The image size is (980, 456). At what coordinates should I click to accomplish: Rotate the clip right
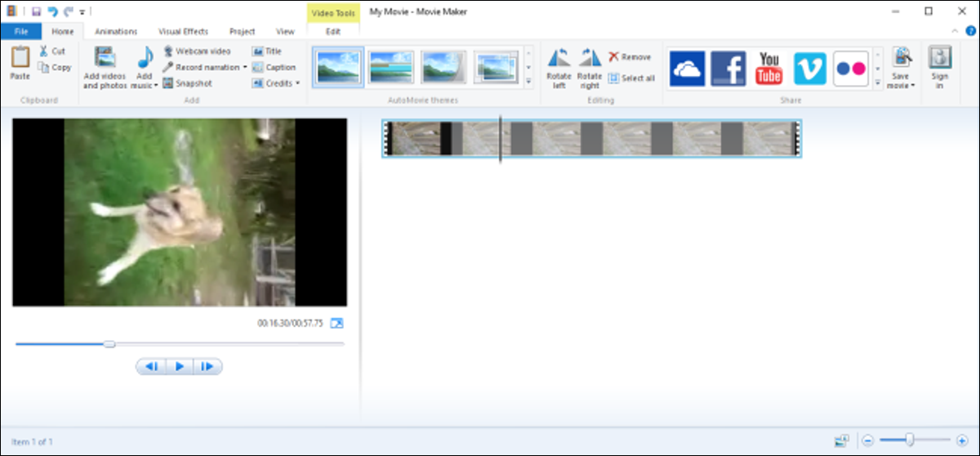click(x=590, y=68)
